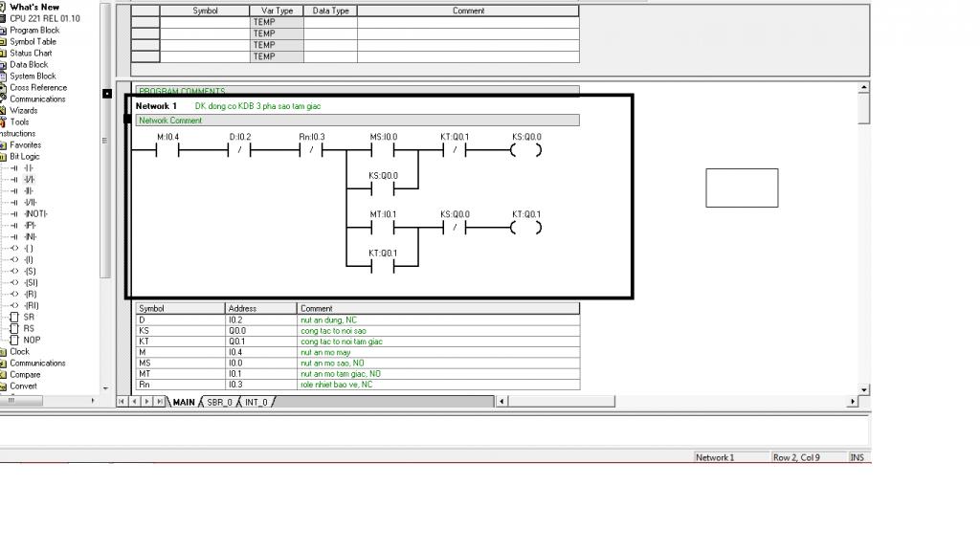This screenshot has height=551, width=980.
Task: Click the KT:Q0.1 output coil
Action: coord(525,228)
